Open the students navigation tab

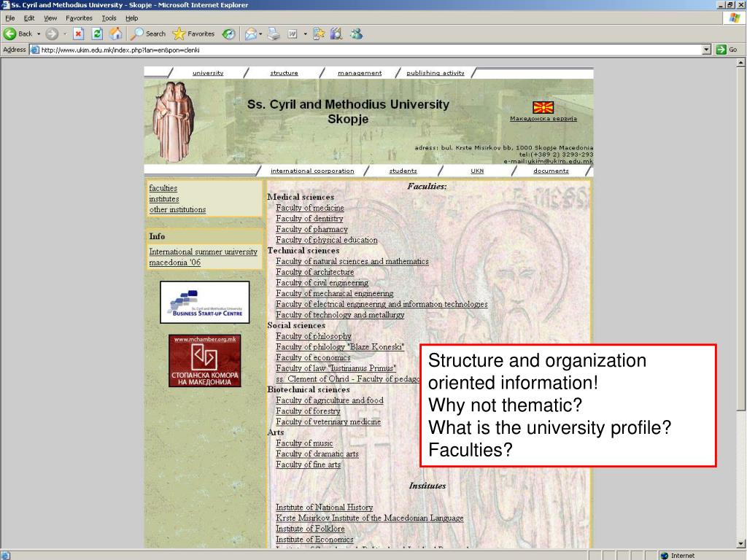click(x=403, y=171)
